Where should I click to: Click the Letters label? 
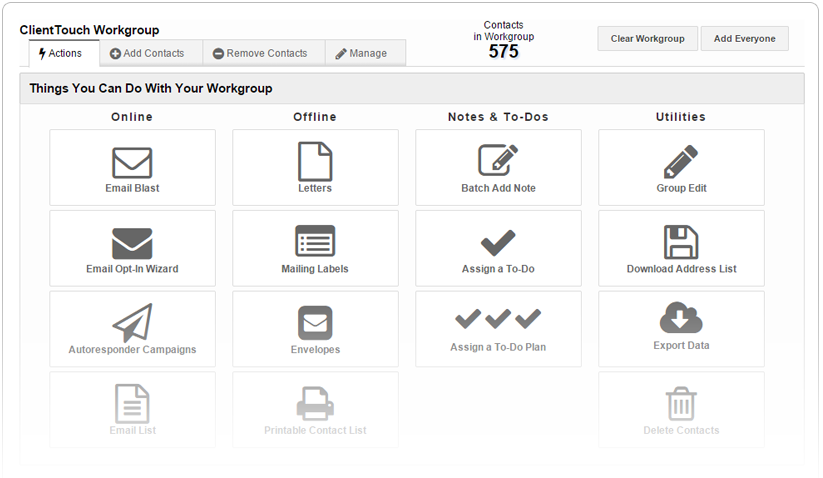[315, 188]
